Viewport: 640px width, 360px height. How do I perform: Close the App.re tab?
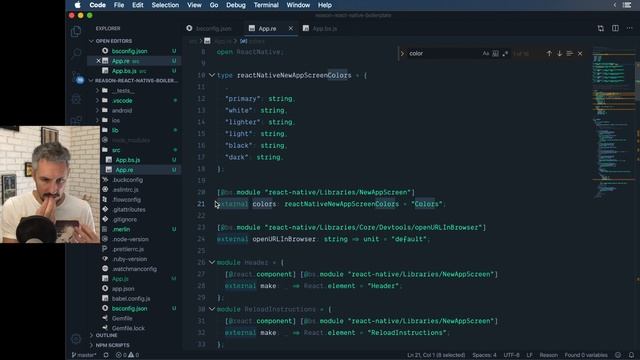click(x=291, y=29)
